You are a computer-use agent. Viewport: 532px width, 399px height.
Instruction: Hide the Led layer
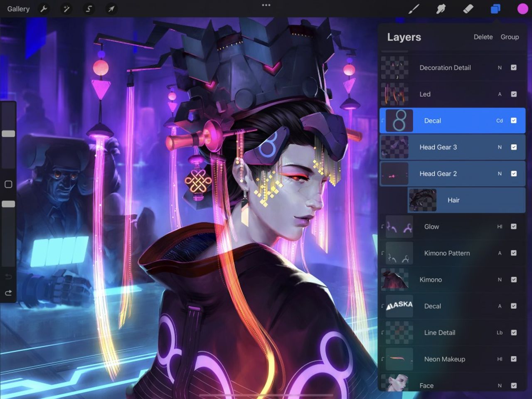(514, 94)
